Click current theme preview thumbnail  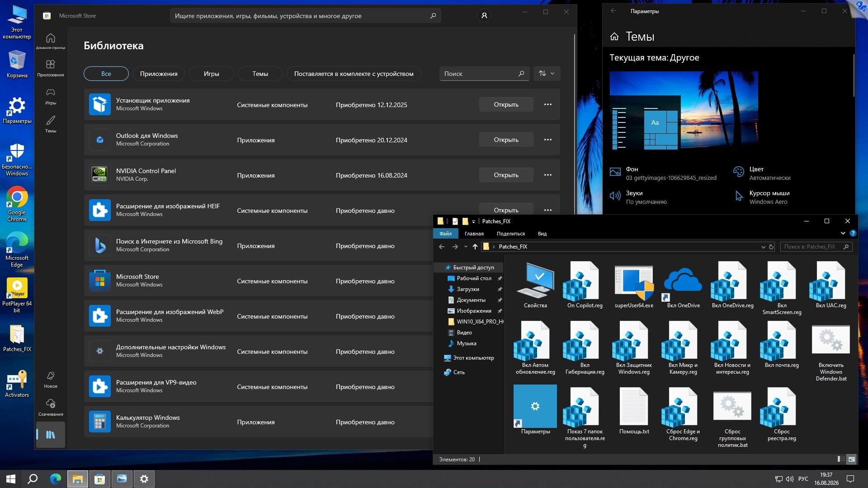pos(684,110)
